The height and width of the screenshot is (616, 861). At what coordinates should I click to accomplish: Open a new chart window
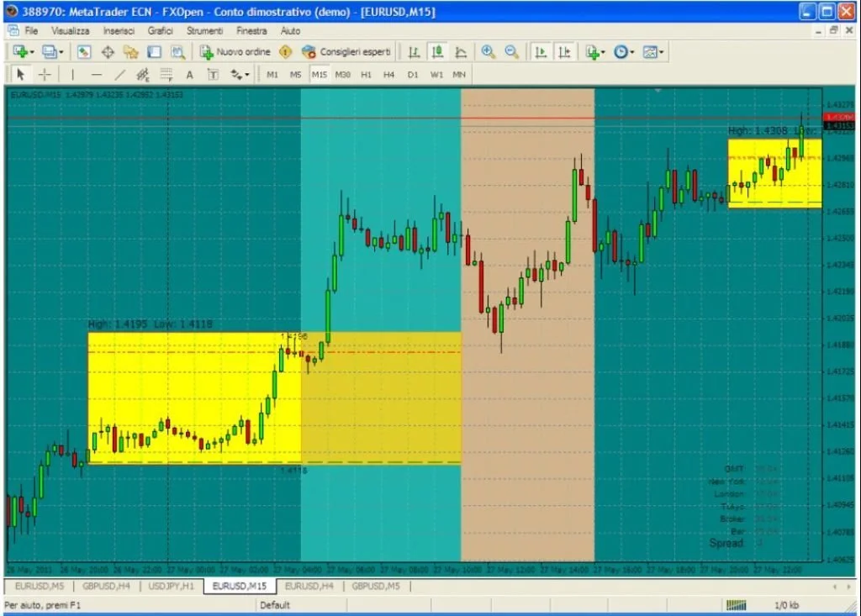(18, 52)
